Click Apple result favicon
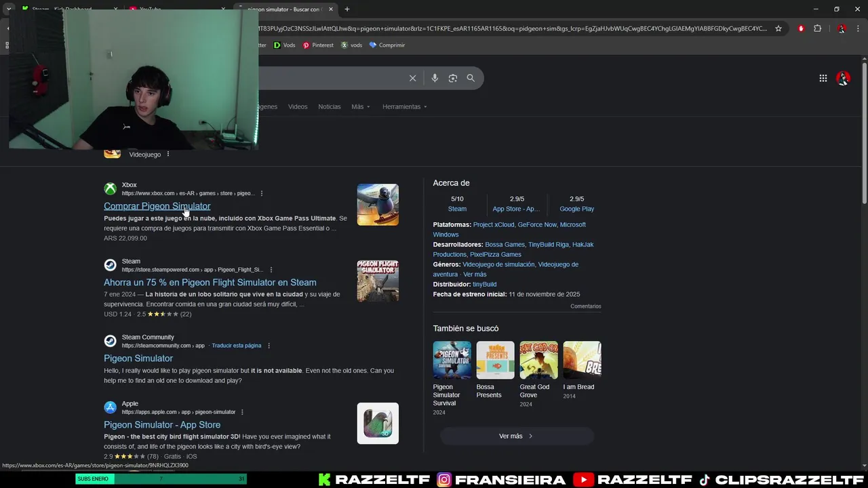The width and height of the screenshot is (868, 488). pos(110,407)
